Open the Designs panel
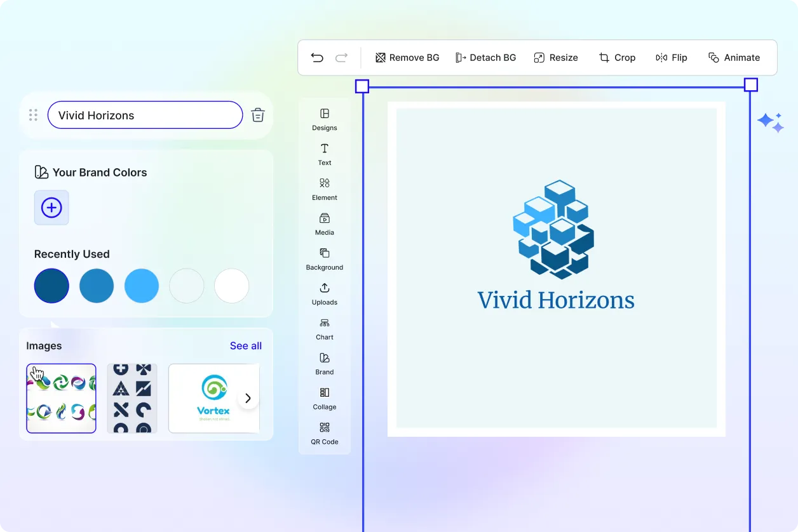The image size is (798, 532). (325, 119)
